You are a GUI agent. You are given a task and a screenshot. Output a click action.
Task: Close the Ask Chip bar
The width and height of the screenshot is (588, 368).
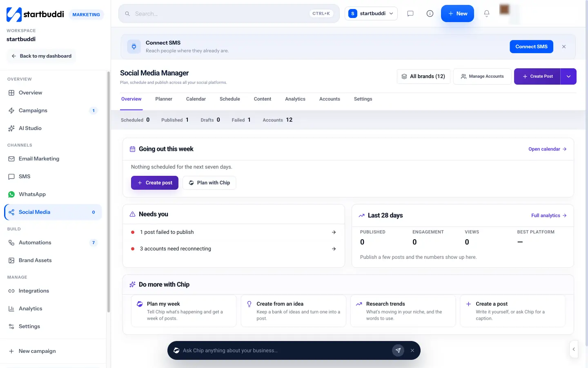pyautogui.click(x=412, y=350)
